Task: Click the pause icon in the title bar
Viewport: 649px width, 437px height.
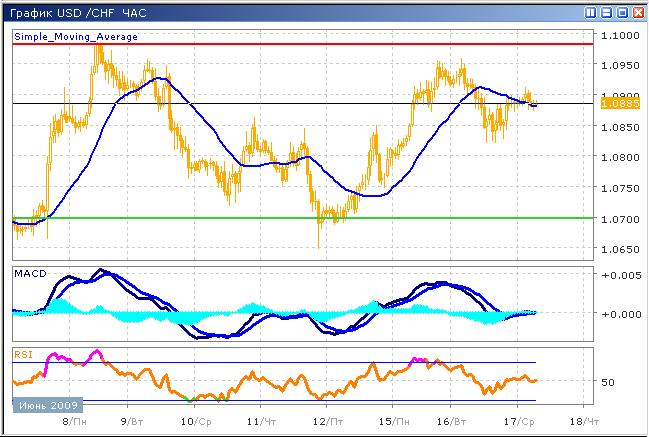Action: click(x=592, y=13)
